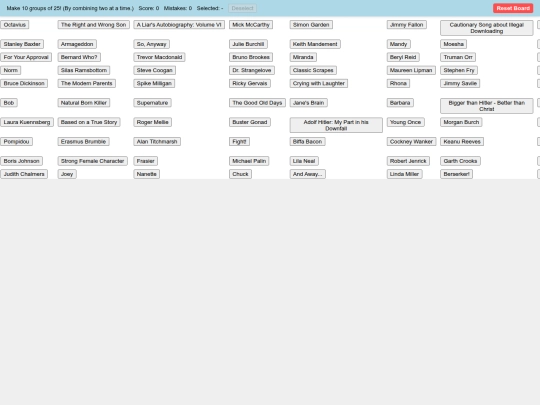This screenshot has width=540, height=405.
Task: Select the Supernature tile
Action: point(153,103)
